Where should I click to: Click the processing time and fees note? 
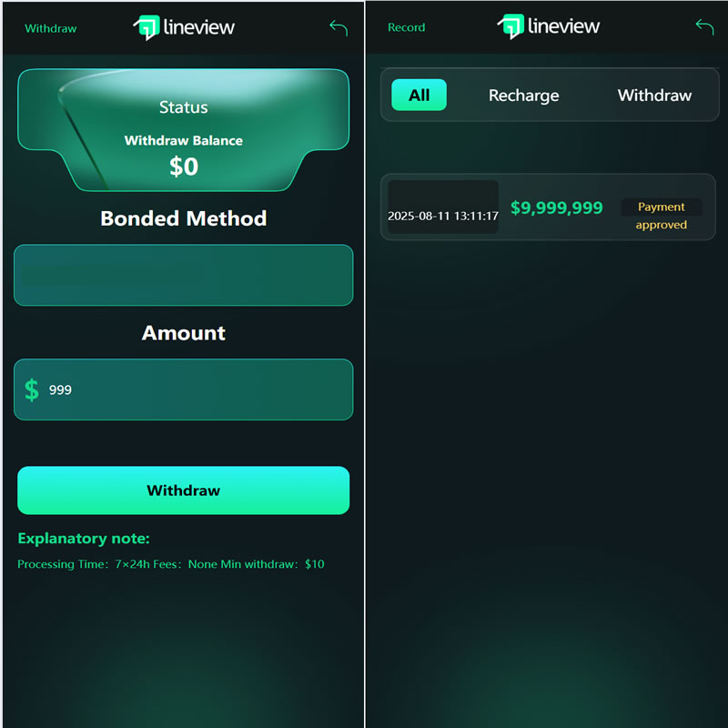[171, 564]
